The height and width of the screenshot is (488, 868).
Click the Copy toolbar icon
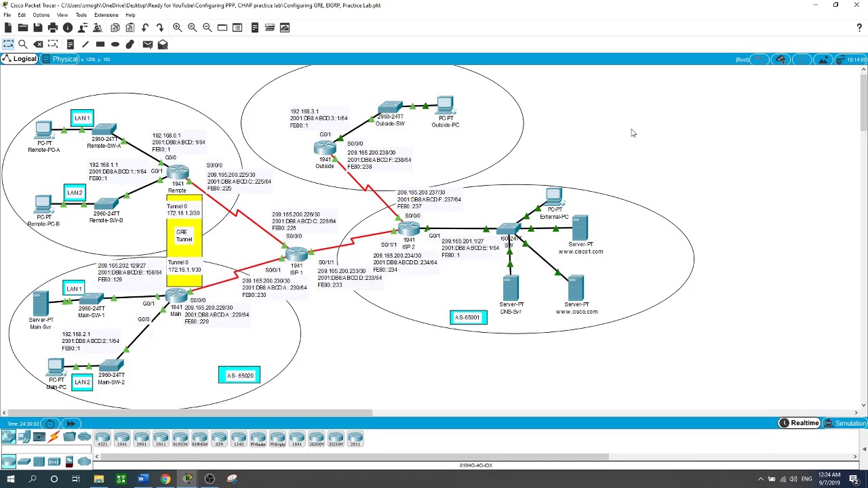click(115, 28)
